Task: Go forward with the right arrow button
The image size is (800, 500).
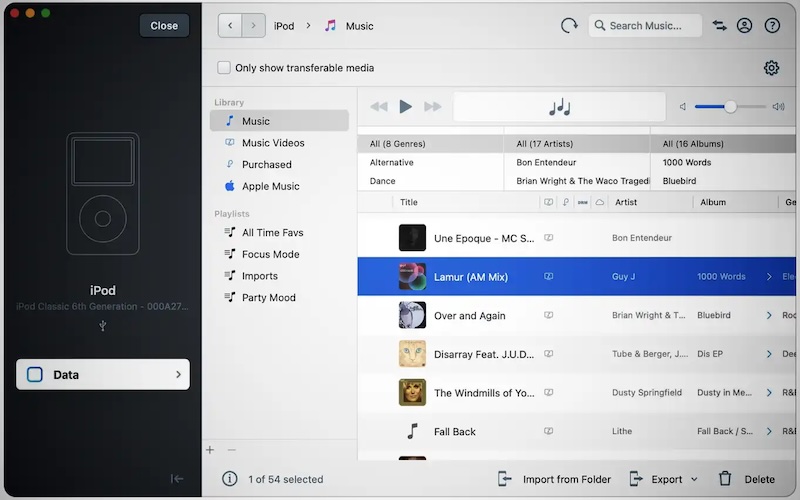Action: [x=254, y=26]
